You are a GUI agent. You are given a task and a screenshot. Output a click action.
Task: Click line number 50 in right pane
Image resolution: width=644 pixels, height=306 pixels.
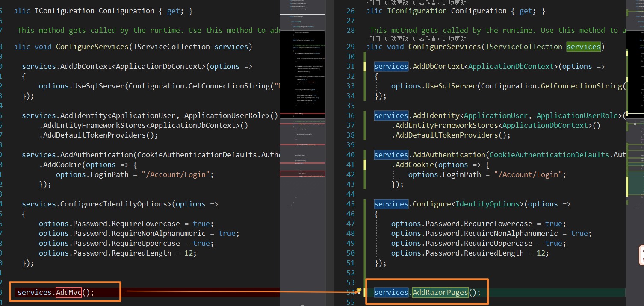coord(351,253)
